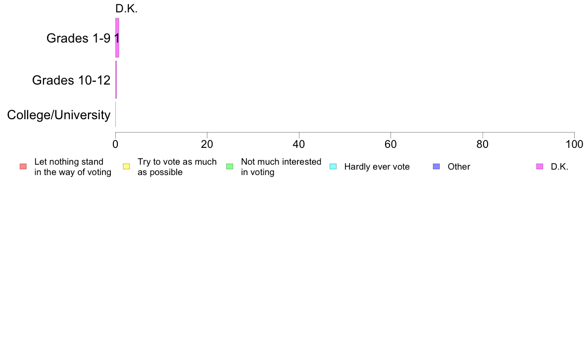
Task: Click the green 'Not much interested' legend swatch
Action: [x=230, y=167]
